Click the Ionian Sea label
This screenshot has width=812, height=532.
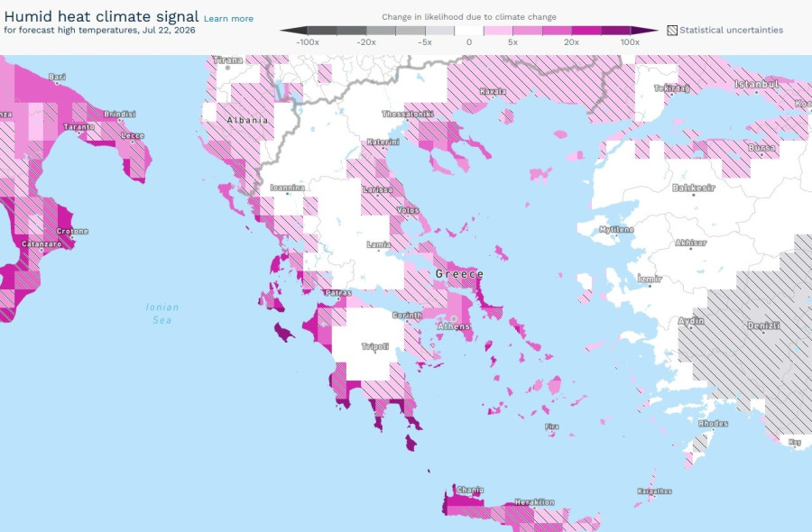point(162,314)
